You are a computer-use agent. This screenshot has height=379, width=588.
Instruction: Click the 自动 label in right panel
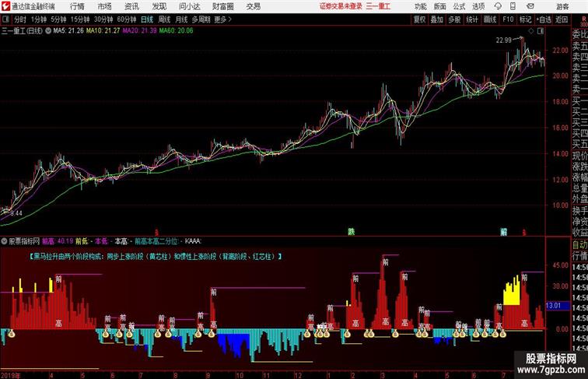579,245
